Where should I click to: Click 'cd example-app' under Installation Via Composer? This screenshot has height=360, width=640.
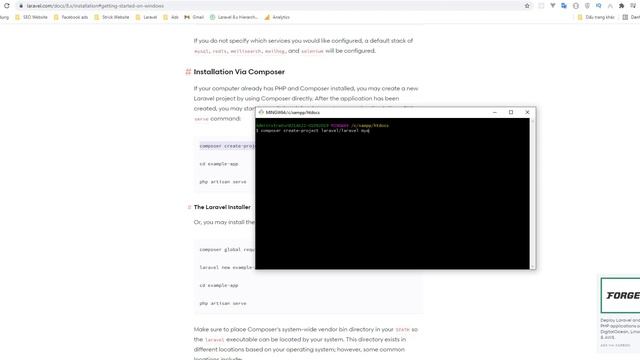[219, 164]
